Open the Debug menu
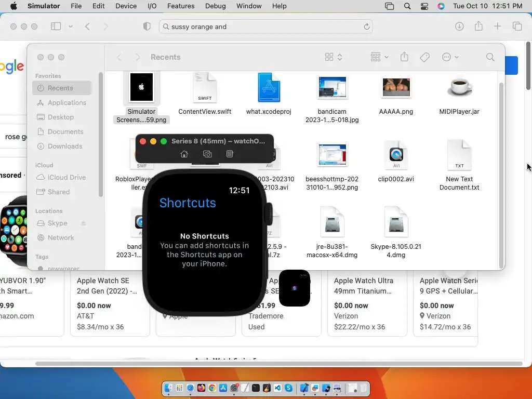This screenshot has height=399, width=532. pos(216,6)
